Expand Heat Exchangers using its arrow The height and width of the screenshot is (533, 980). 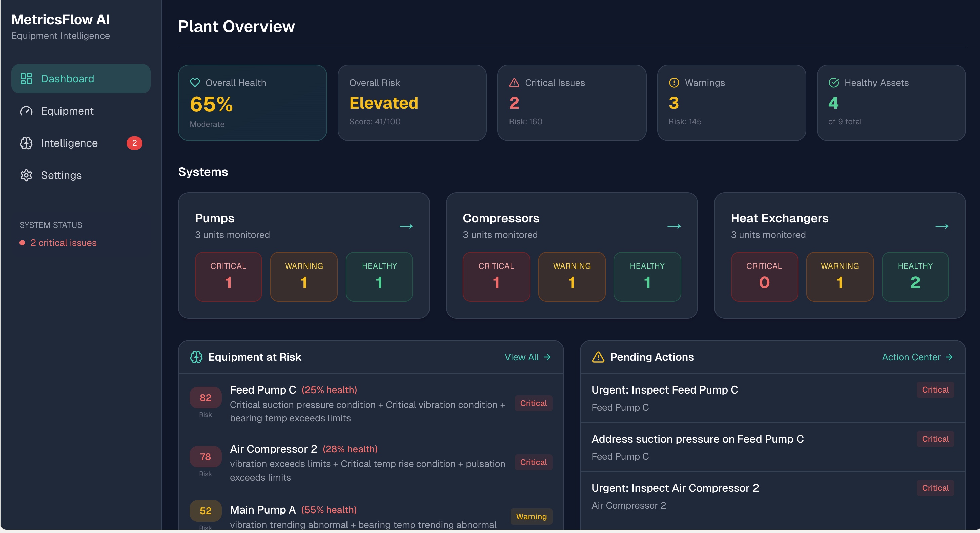tap(942, 227)
